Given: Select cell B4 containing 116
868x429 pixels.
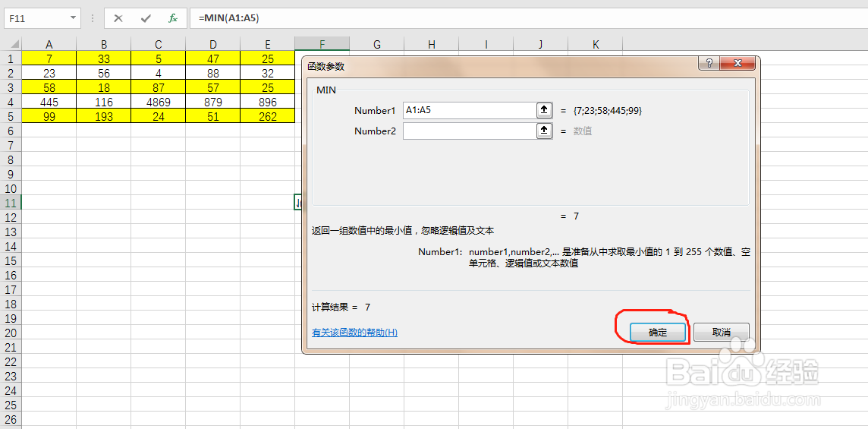Looking at the screenshot, I should 103,102.
